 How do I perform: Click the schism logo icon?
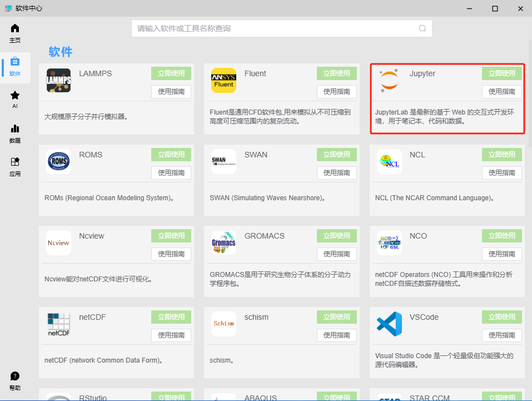pos(223,324)
